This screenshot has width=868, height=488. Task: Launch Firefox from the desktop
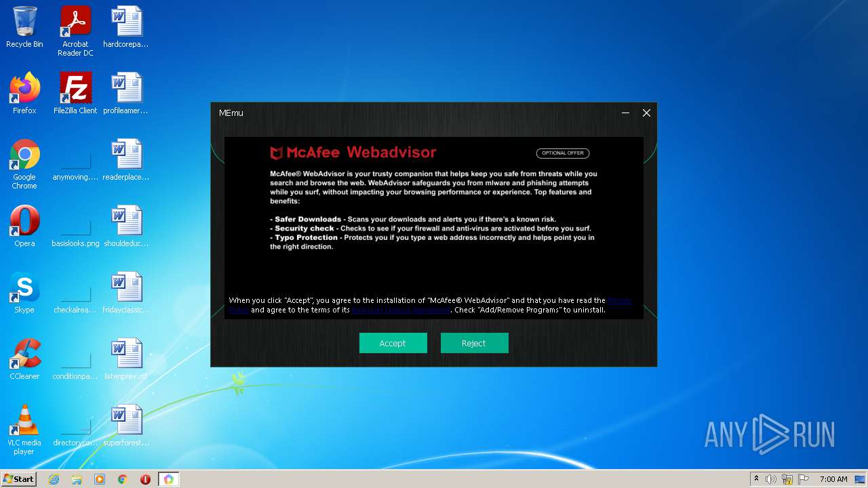tap(24, 94)
